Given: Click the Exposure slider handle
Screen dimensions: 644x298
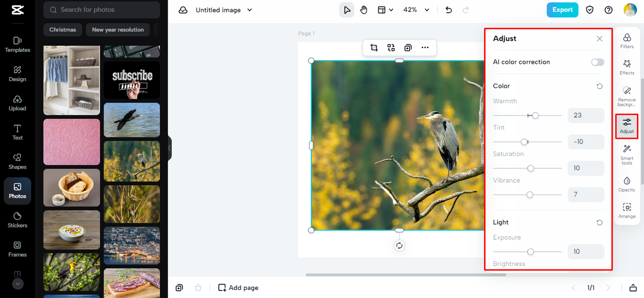Looking at the screenshot, I should 530,251.
